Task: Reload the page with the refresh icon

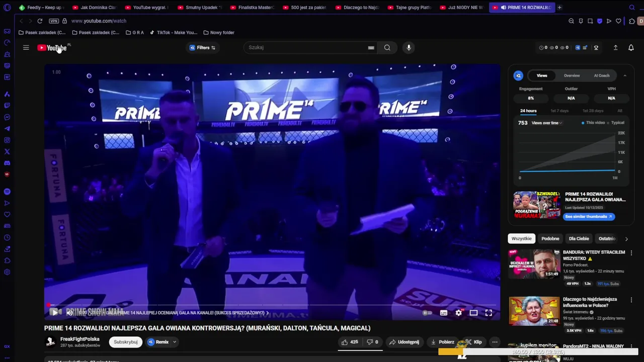Action: (x=40, y=21)
